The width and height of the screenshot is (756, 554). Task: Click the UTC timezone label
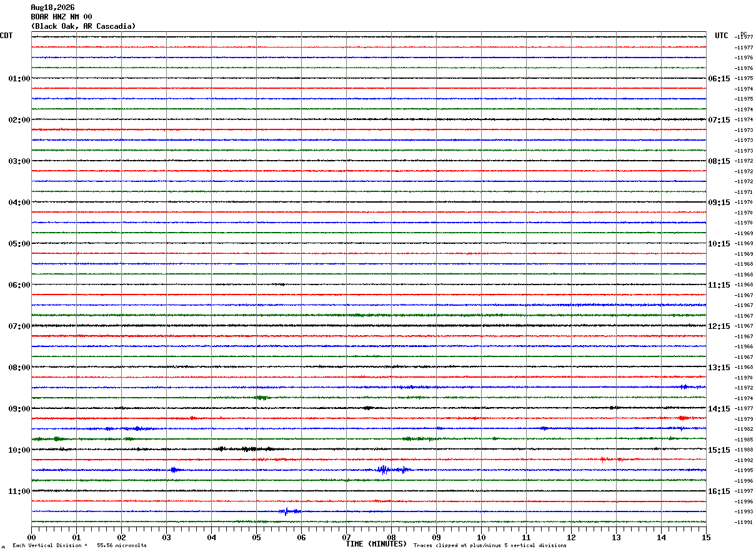coord(722,36)
